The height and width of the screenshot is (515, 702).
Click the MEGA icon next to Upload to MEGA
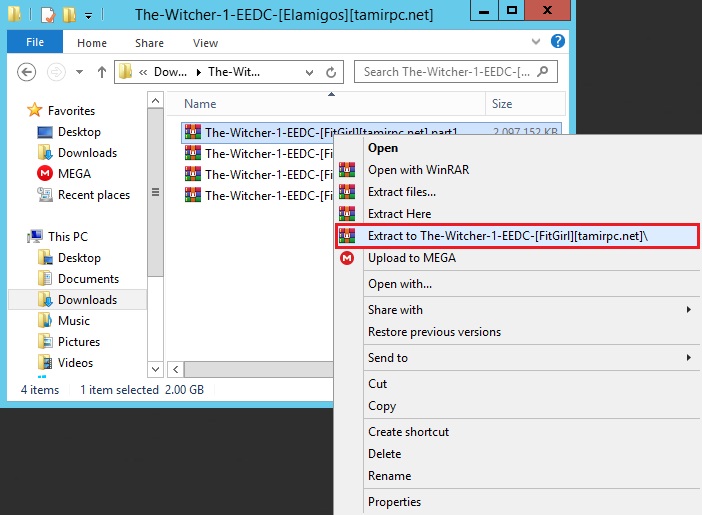click(347, 258)
